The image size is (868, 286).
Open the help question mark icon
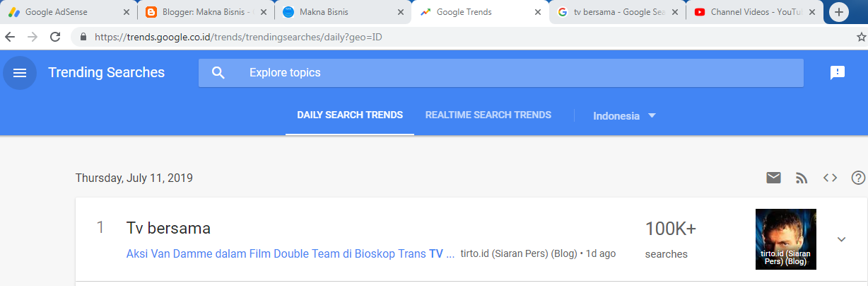858,178
